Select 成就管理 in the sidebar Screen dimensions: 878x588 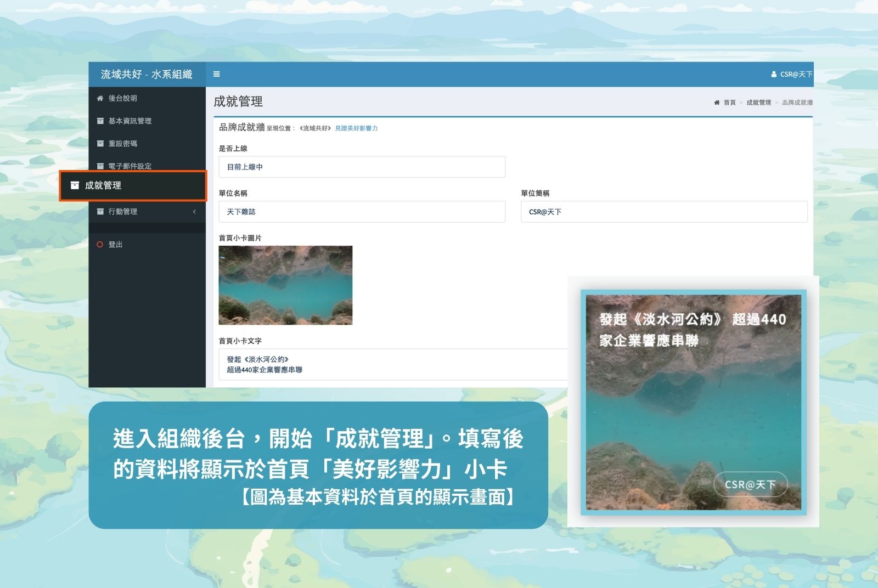tap(133, 185)
